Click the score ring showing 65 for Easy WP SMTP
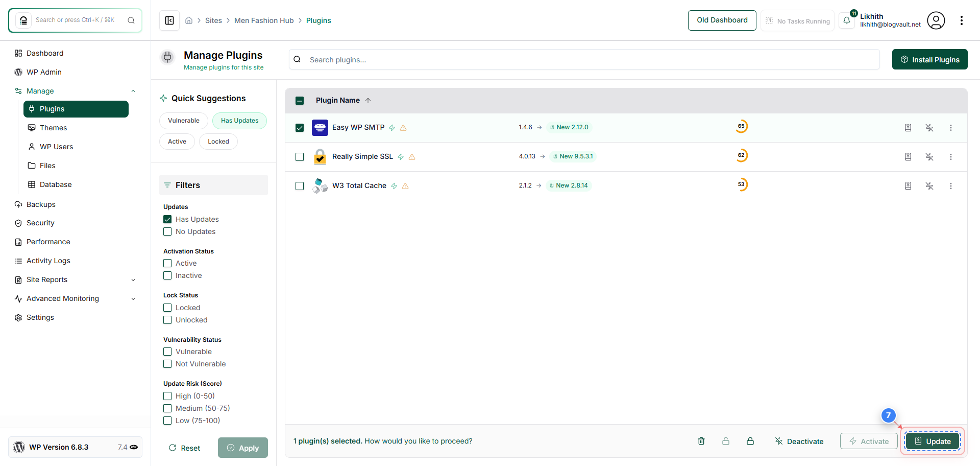The image size is (980, 466). pos(742,126)
